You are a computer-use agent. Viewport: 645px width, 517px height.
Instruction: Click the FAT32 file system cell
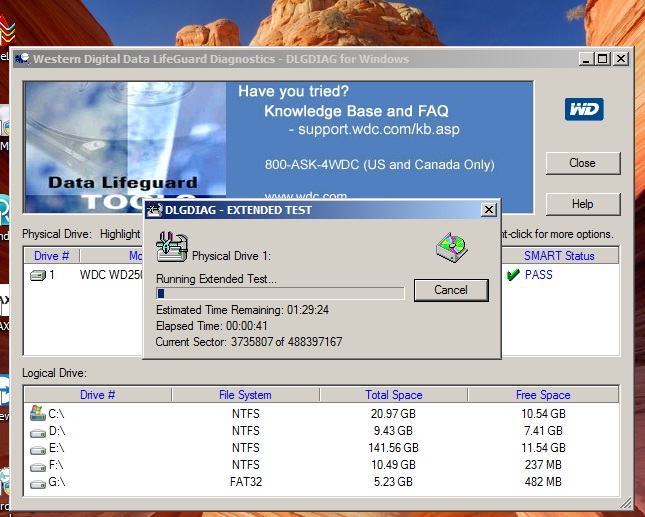tap(246, 482)
